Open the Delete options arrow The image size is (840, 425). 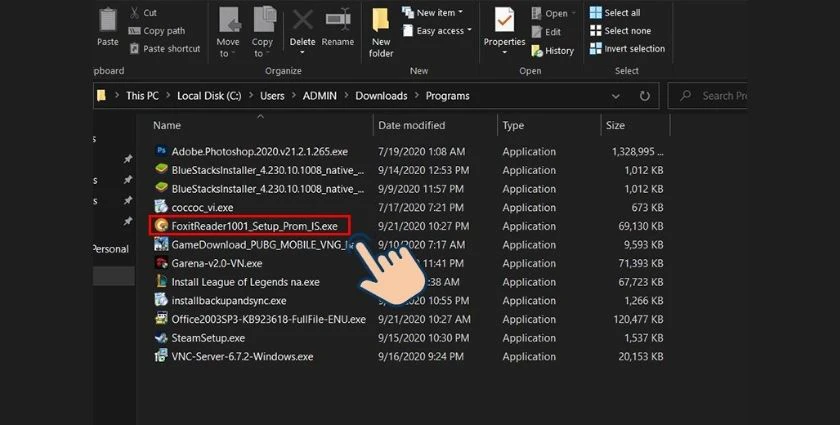tap(303, 53)
